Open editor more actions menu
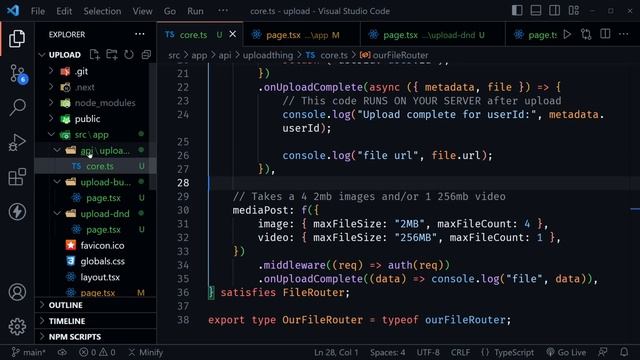 click(x=624, y=34)
